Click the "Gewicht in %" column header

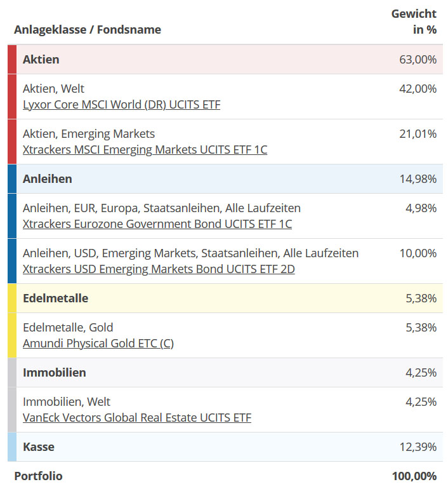coord(414,22)
